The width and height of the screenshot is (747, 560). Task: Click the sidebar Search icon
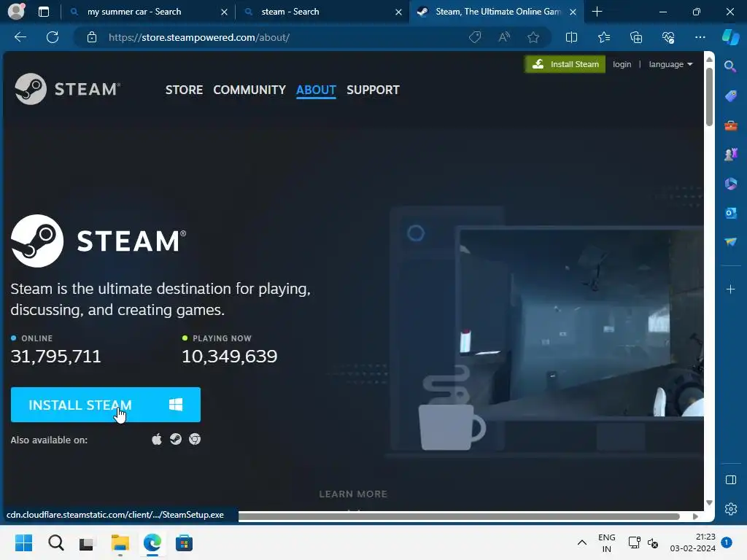point(729,66)
